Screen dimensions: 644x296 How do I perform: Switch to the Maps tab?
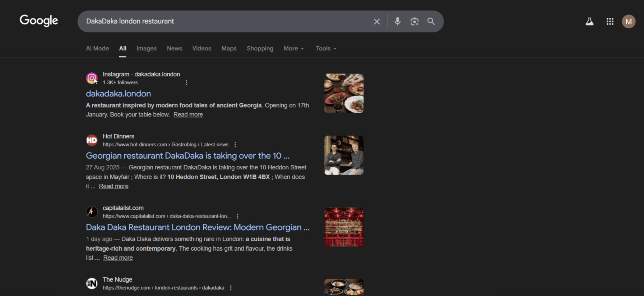point(229,49)
